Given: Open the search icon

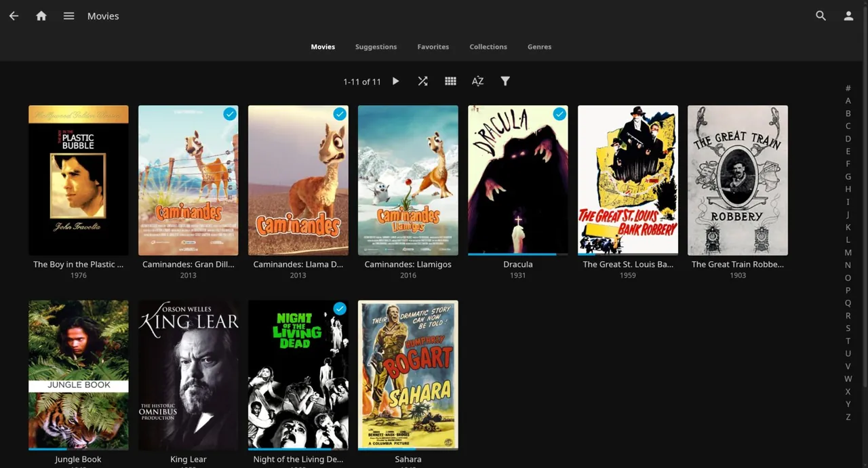Looking at the screenshot, I should tap(821, 16).
